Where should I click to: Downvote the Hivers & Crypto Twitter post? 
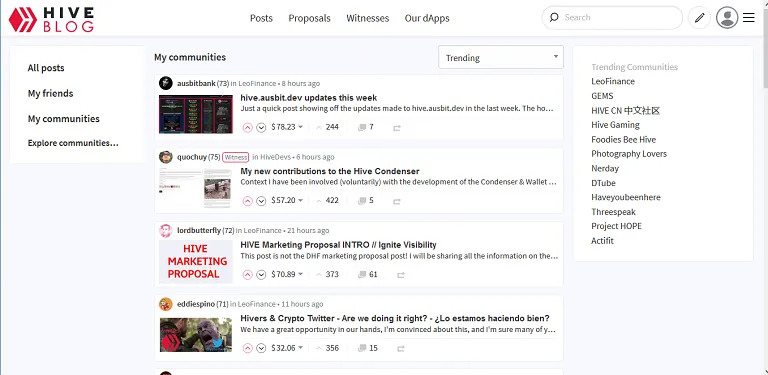click(261, 348)
